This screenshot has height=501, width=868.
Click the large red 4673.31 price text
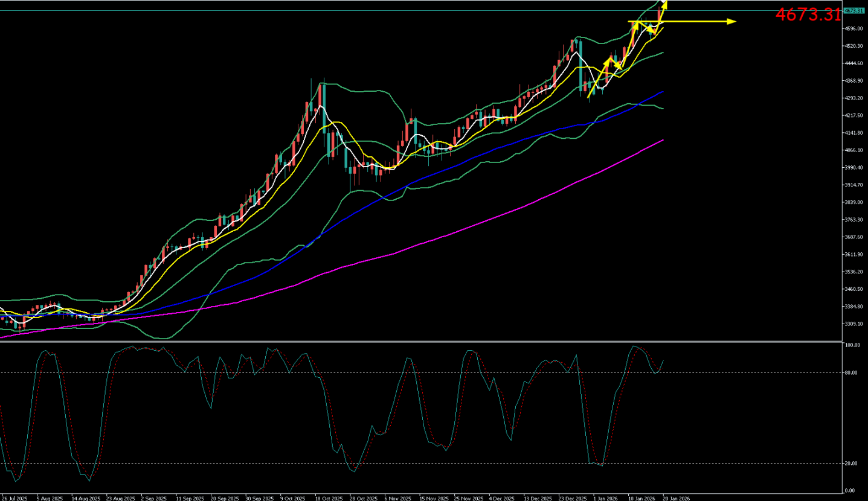808,15
